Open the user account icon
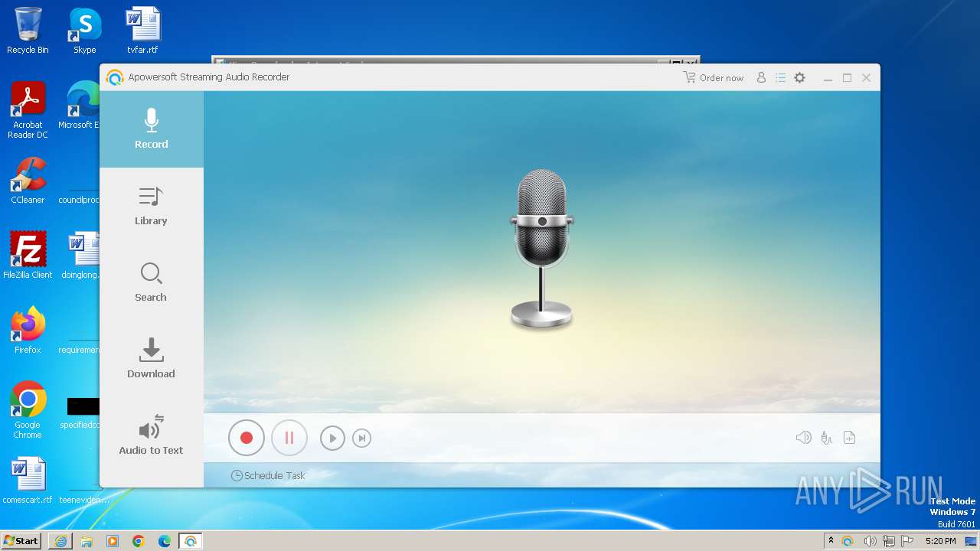 [x=761, y=77]
